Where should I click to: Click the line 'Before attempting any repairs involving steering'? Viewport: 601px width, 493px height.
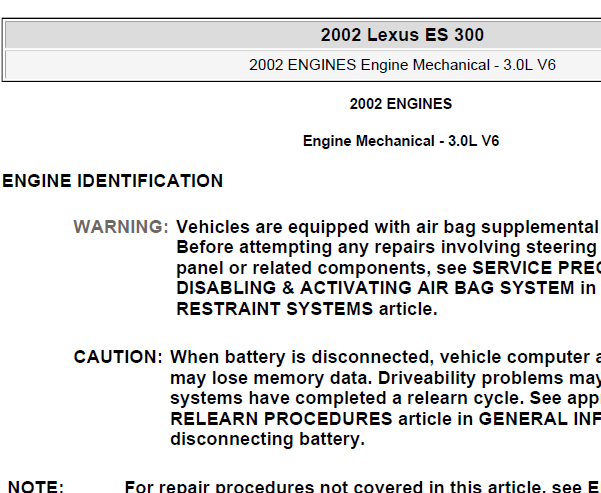coord(386,247)
